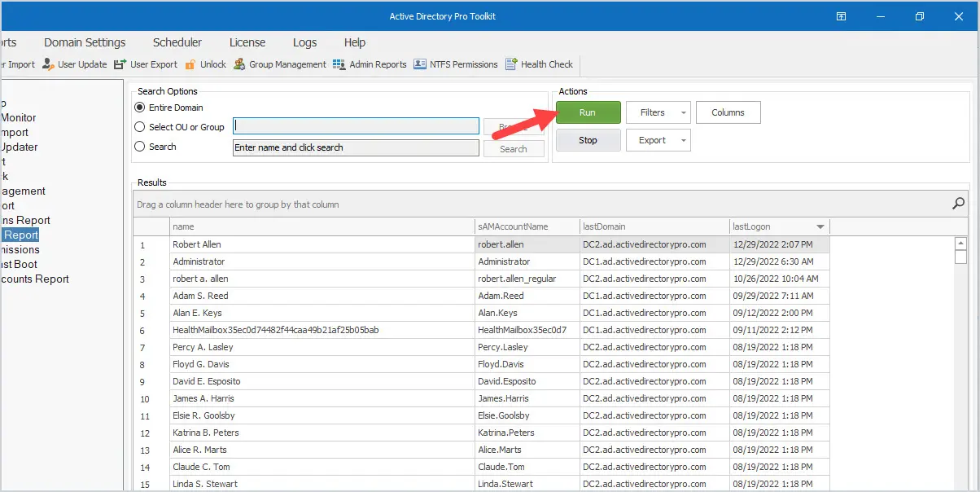Click the '12/29/2022 6:30 AM' lastLogon cell
The width and height of the screenshot is (980, 492).
pyautogui.click(x=780, y=261)
